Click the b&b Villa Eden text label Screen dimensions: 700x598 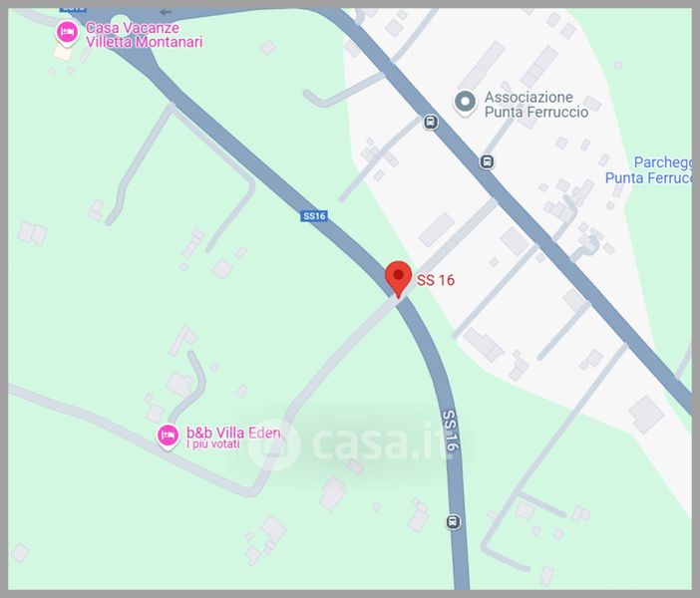coord(233,433)
